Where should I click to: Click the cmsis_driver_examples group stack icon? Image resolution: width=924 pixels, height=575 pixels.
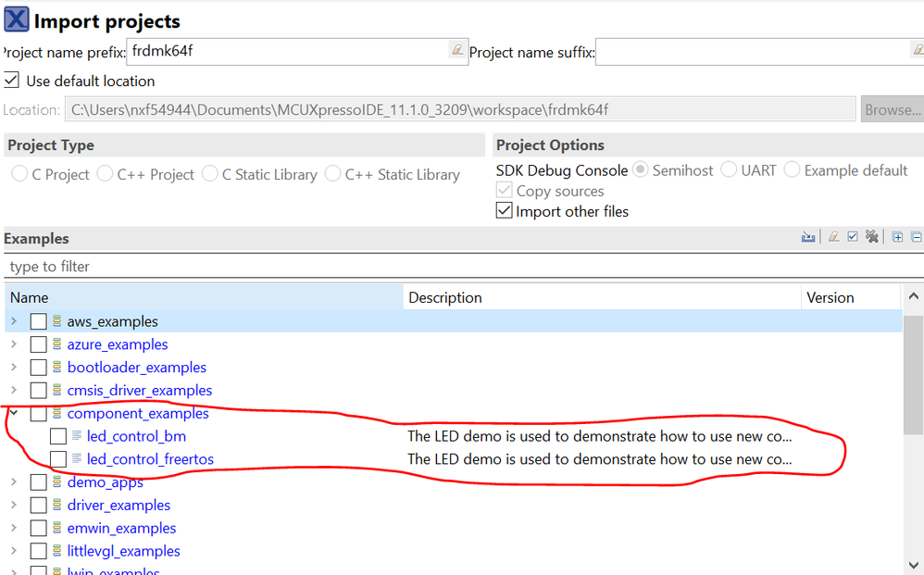tap(57, 390)
